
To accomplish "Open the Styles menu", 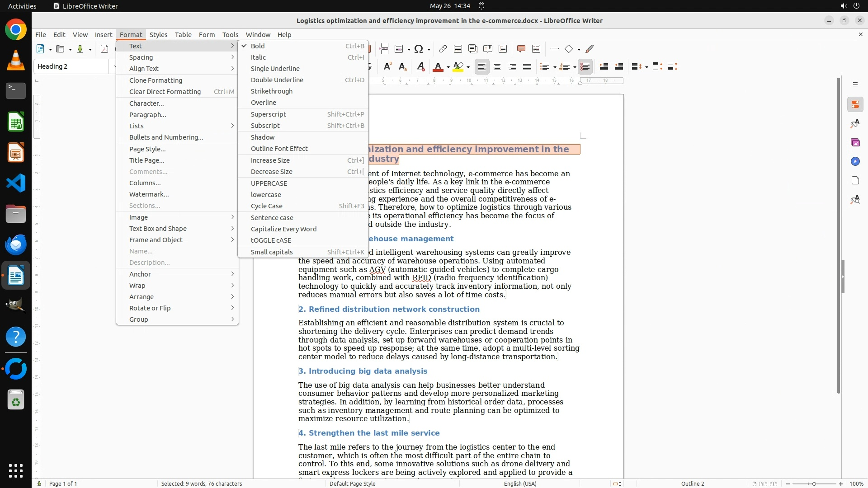I will [x=158, y=35].
